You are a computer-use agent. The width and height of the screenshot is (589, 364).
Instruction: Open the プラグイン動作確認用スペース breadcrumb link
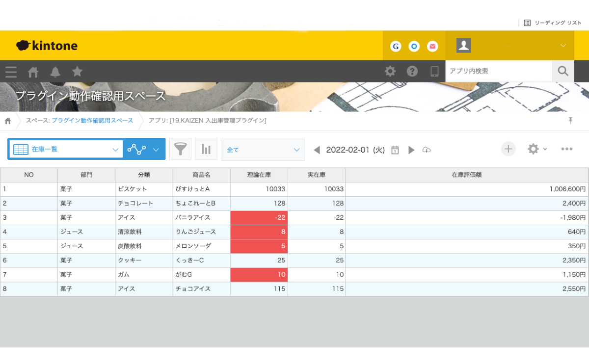(92, 121)
